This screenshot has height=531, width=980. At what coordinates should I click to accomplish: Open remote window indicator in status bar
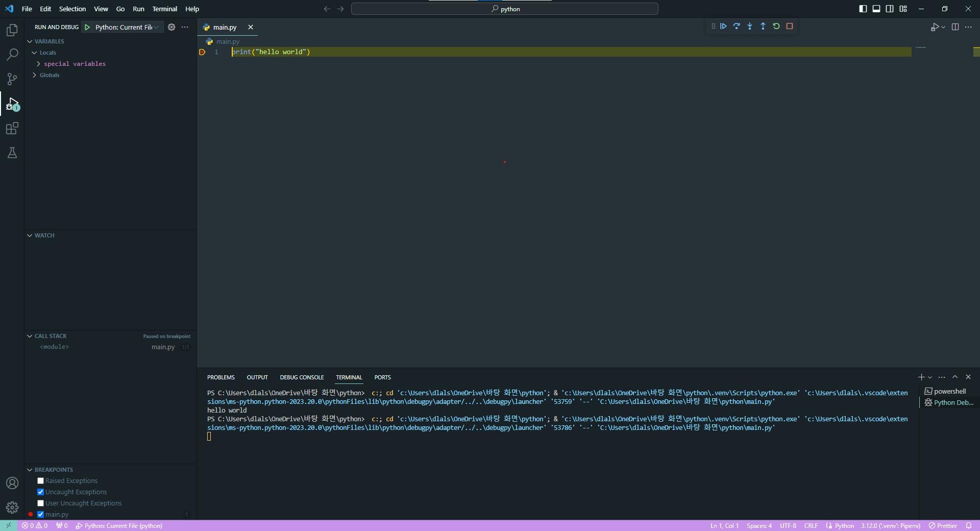pyautogui.click(x=9, y=525)
